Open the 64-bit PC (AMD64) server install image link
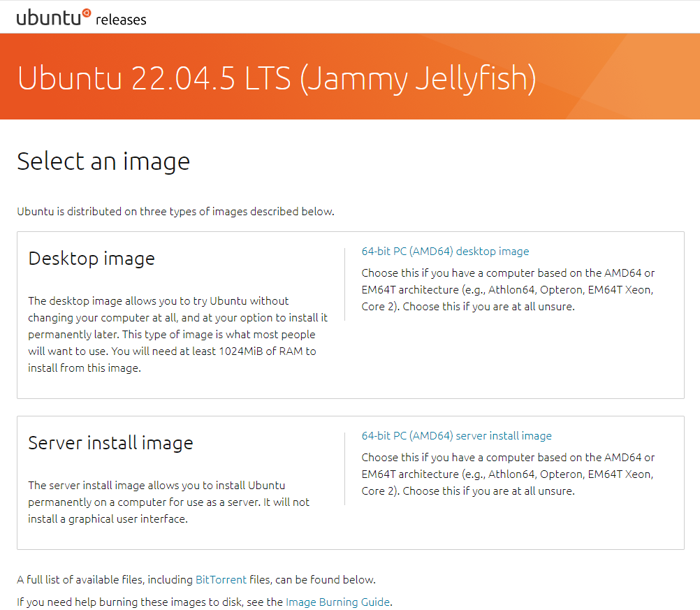 pyautogui.click(x=457, y=436)
